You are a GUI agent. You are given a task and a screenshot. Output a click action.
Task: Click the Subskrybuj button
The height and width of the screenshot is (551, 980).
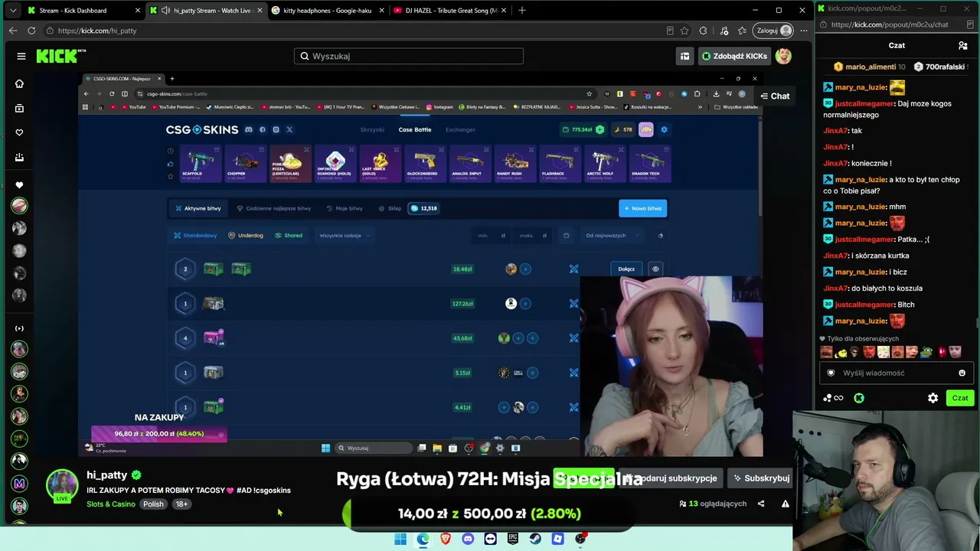[x=761, y=478]
